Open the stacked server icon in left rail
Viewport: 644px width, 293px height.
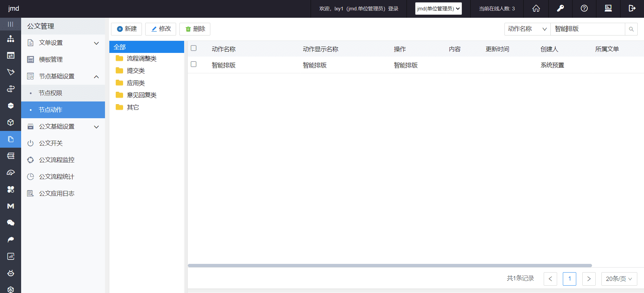click(x=11, y=156)
